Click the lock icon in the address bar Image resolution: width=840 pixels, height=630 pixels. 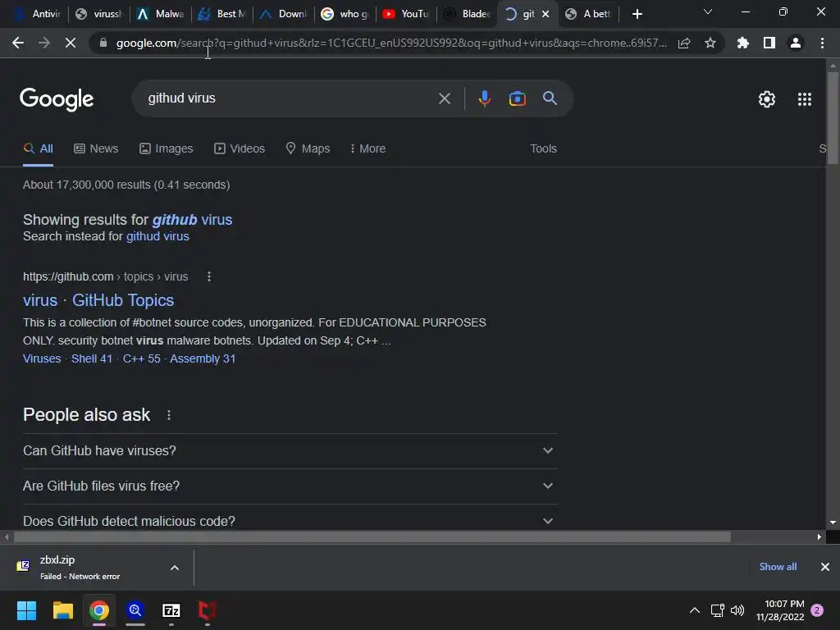(103, 43)
